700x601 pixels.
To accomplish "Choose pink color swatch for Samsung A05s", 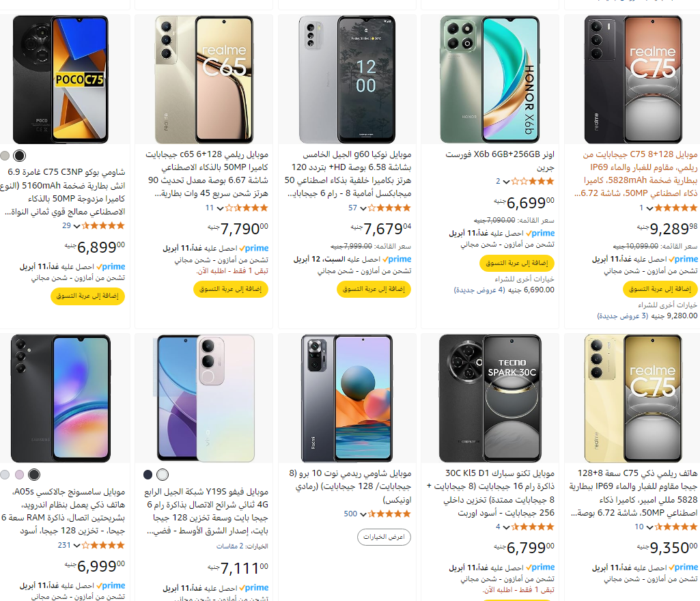I will 19,475.
